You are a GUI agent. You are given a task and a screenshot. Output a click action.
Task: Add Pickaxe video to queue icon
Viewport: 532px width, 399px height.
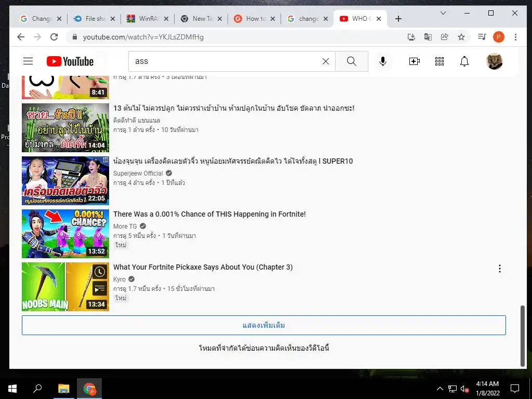coord(99,289)
